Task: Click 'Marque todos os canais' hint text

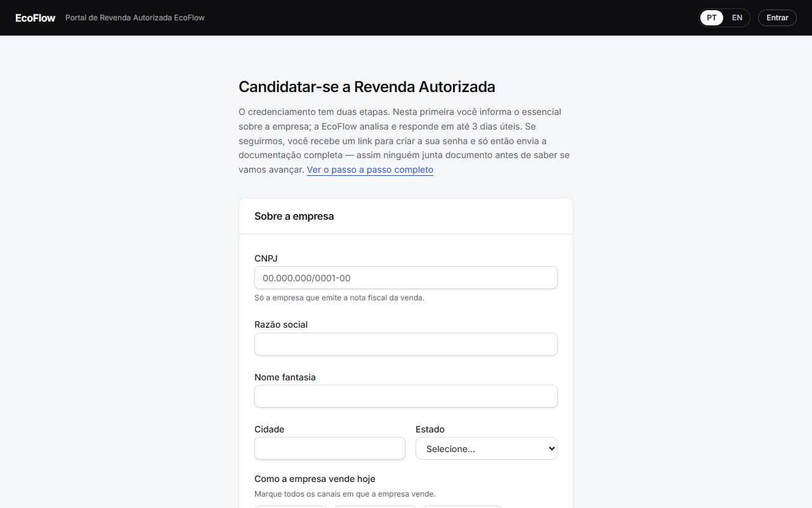Action: (x=345, y=494)
